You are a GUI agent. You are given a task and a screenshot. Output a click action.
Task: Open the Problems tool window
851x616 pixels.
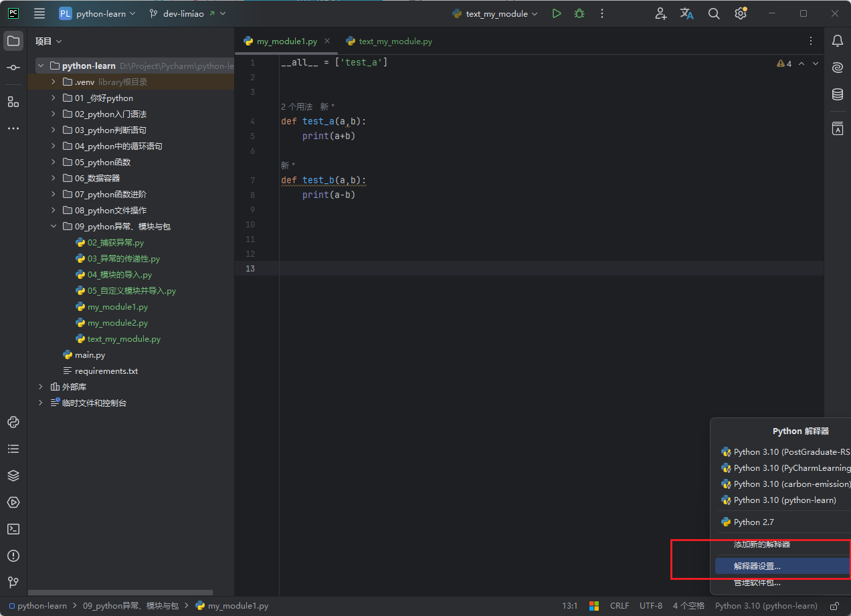13,556
